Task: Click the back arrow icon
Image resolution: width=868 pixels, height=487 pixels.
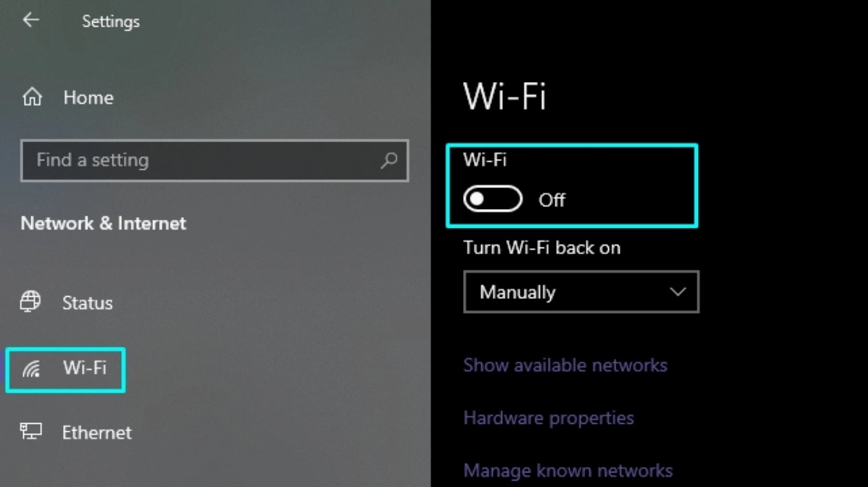Action: (x=31, y=20)
